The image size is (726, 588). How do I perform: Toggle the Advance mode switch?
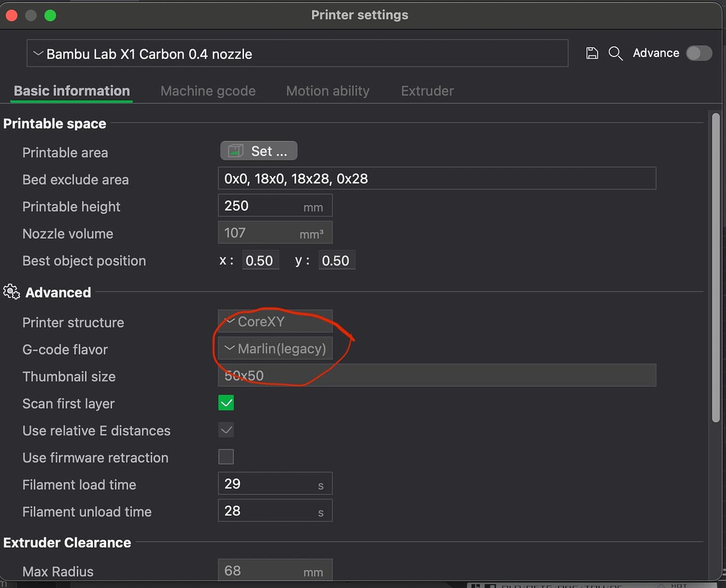click(699, 53)
